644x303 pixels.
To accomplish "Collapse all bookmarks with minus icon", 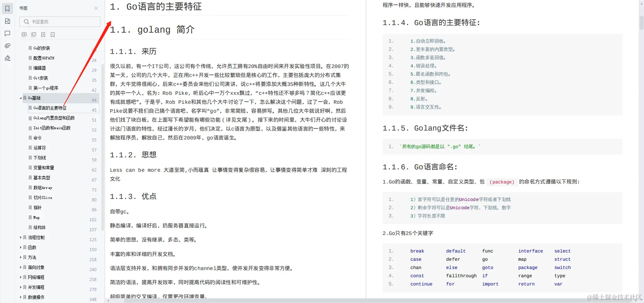I will click(34, 35).
